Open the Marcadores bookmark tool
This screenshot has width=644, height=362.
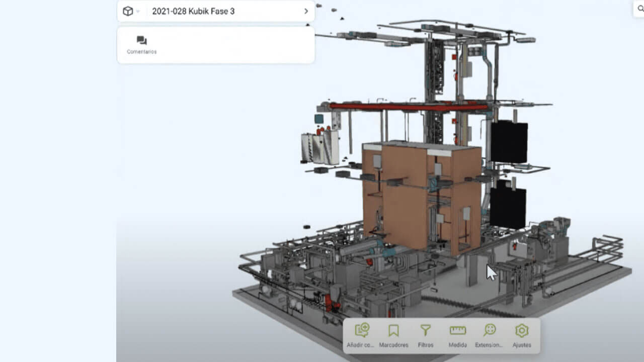(x=393, y=335)
